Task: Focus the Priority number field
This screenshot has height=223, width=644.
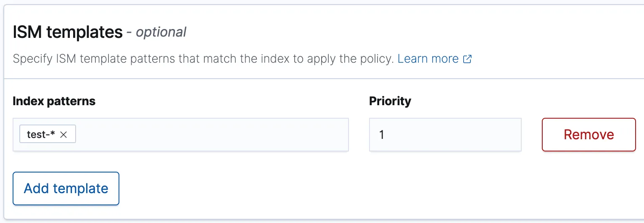Action: click(x=445, y=135)
